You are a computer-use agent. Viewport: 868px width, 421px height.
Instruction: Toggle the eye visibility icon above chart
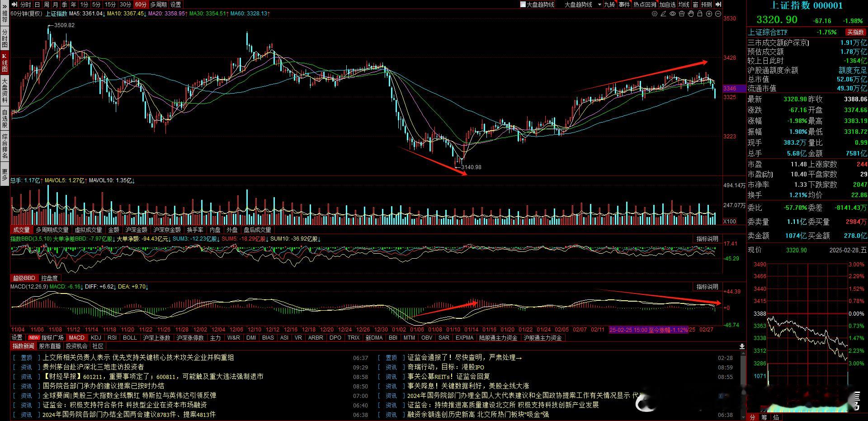click(x=672, y=14)
